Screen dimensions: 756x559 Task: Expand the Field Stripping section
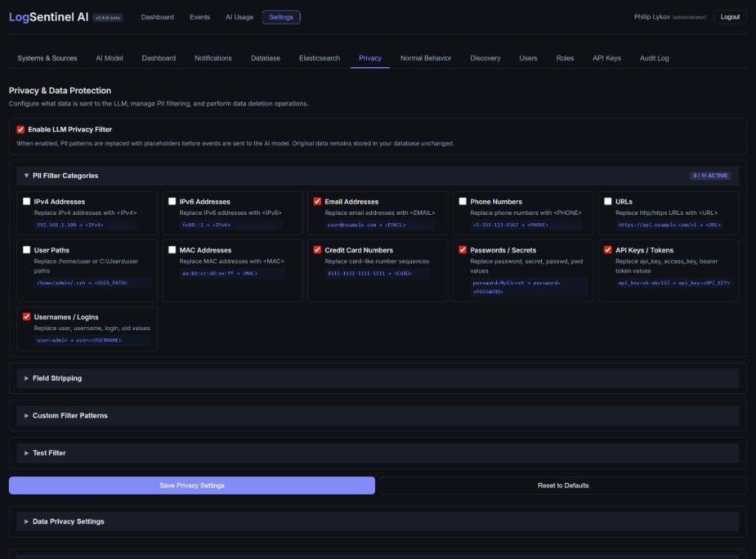[377, 378]
